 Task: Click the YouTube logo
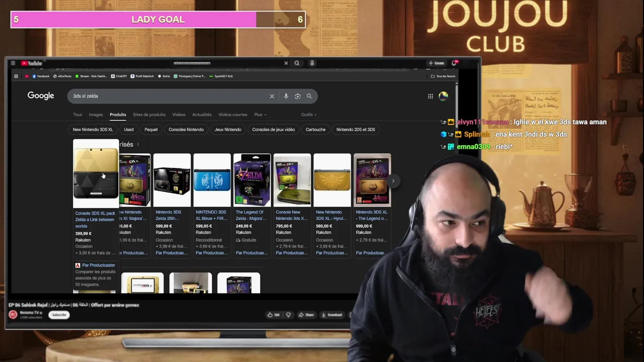point(32,63)
